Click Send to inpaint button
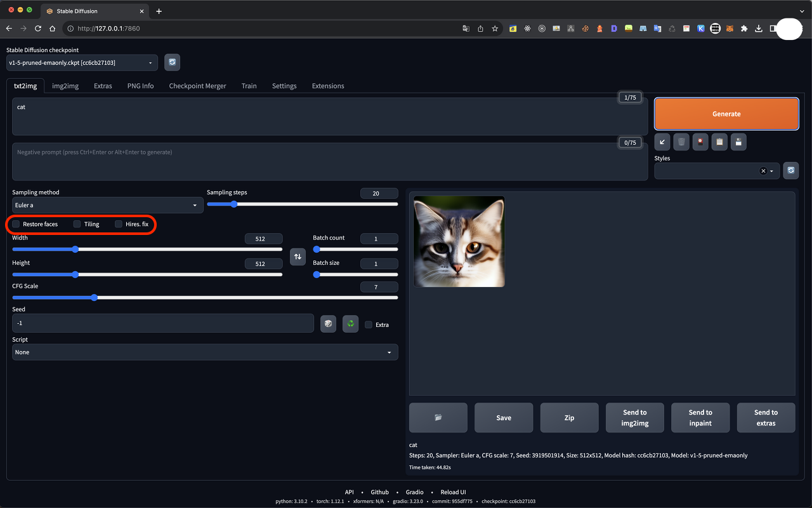 (700, 418)
